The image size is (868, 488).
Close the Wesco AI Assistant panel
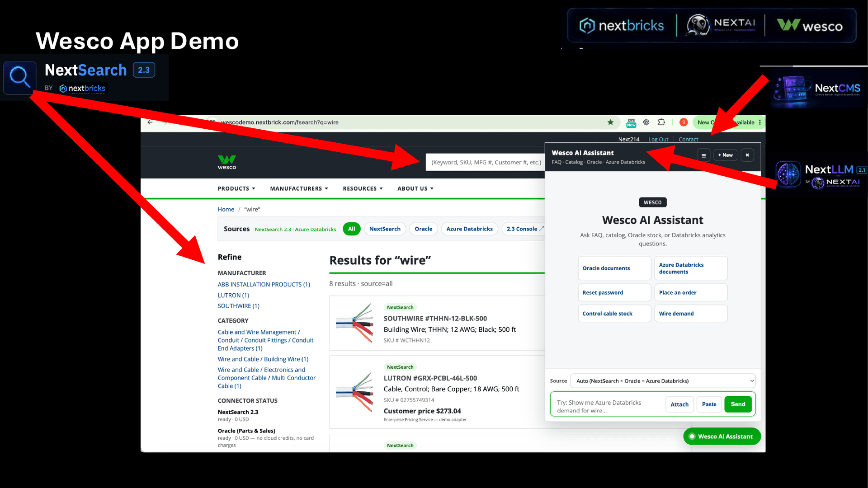747,155
